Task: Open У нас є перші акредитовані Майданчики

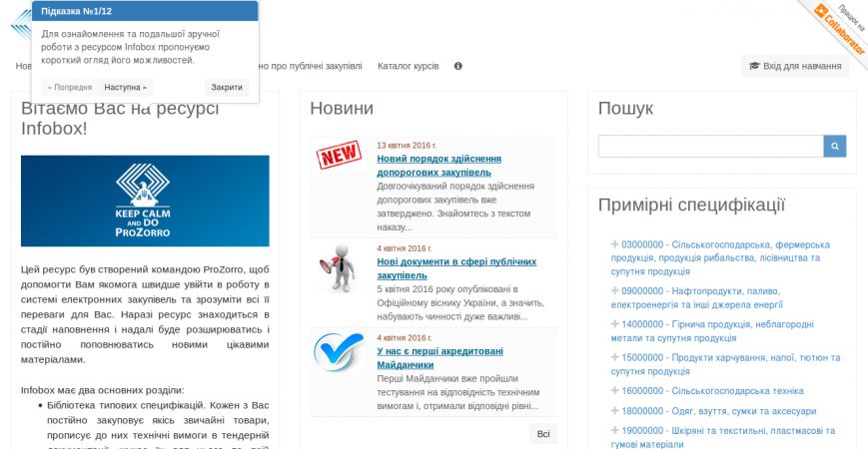Action: tap(440, 358)
